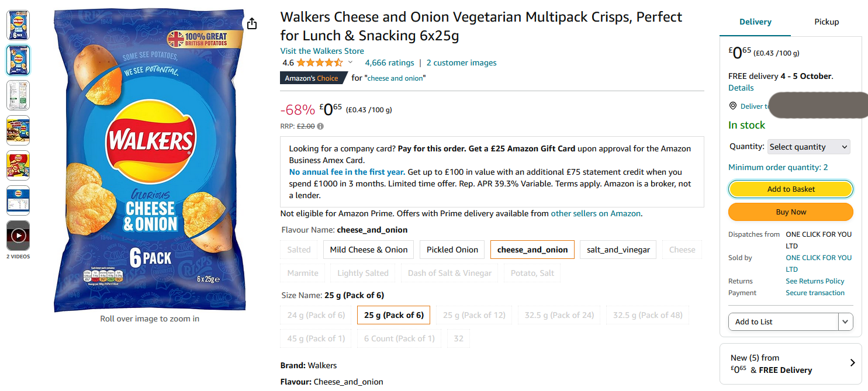Select Mild Cheese & Onion flavour
Image resolution: width=868 pixels, height=391 pixels.
[368, 250]
